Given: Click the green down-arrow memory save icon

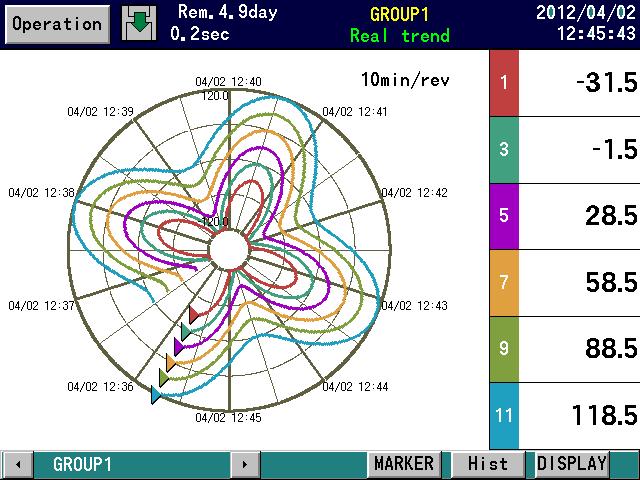Looking at the screenshot, I should coord(139,23).
